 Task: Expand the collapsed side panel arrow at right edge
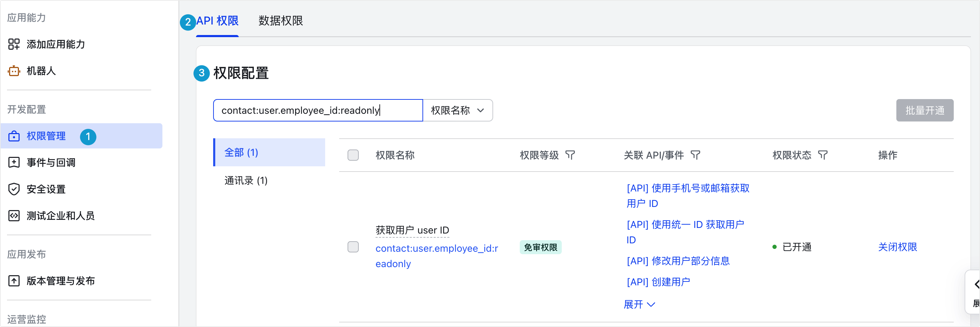click(976, 284)
